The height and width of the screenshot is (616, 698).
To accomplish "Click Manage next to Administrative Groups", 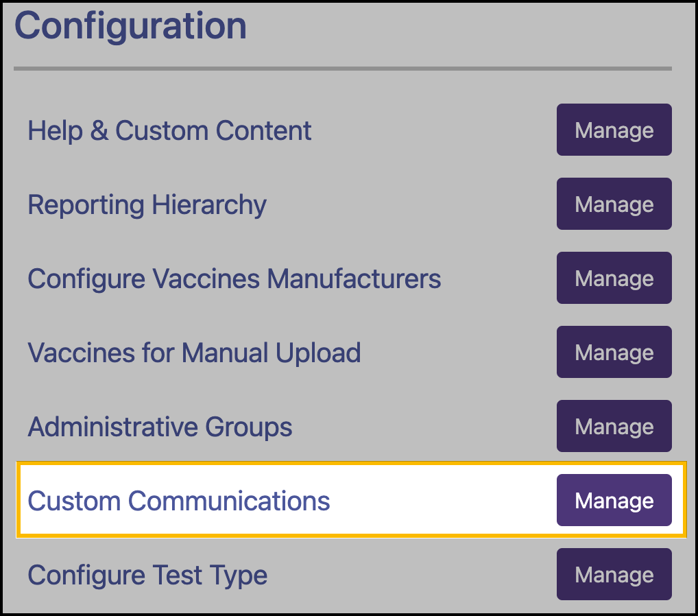I will 614,426.
